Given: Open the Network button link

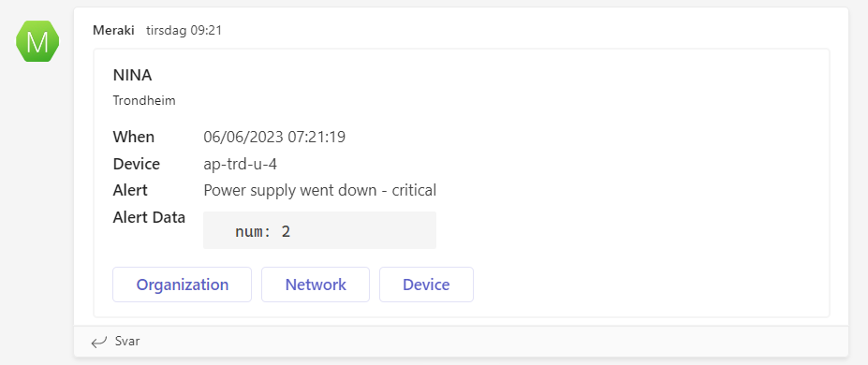Looking at the screenshot, I should [316, 285].
